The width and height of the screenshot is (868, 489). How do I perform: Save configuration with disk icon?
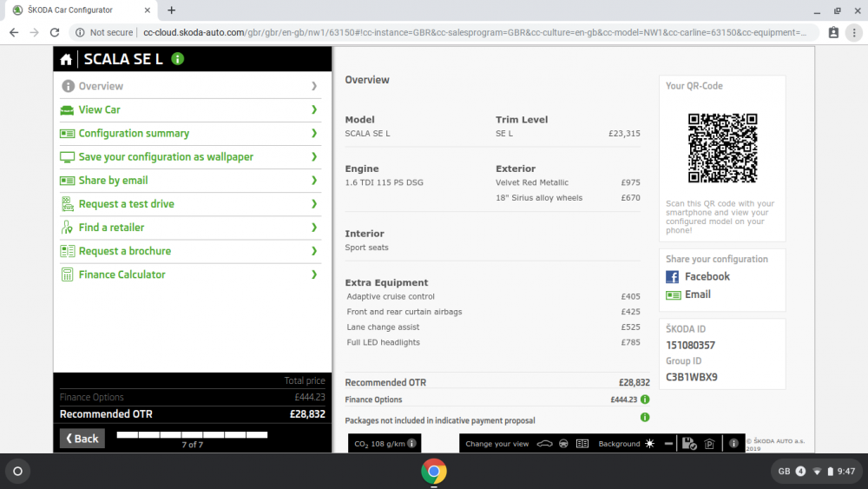(x=689, y=444)
